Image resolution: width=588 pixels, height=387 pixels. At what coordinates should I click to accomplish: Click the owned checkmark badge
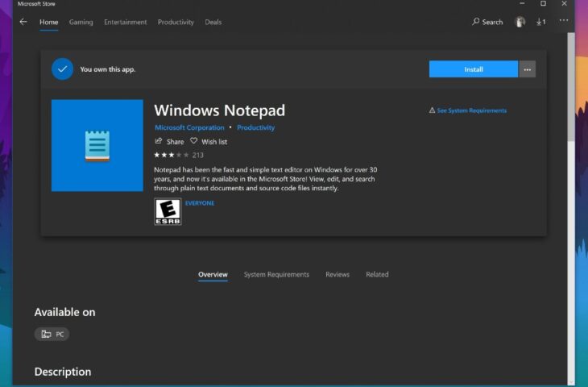[x=62, y=69]
